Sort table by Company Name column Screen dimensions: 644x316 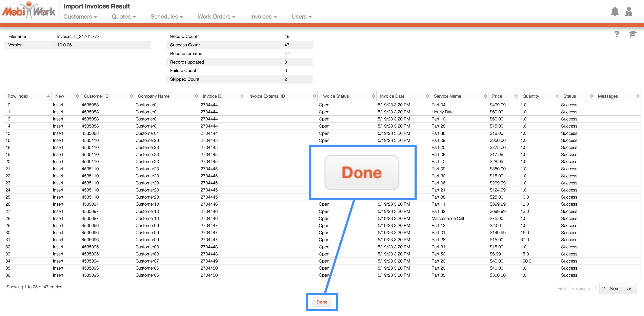point(196,96)
